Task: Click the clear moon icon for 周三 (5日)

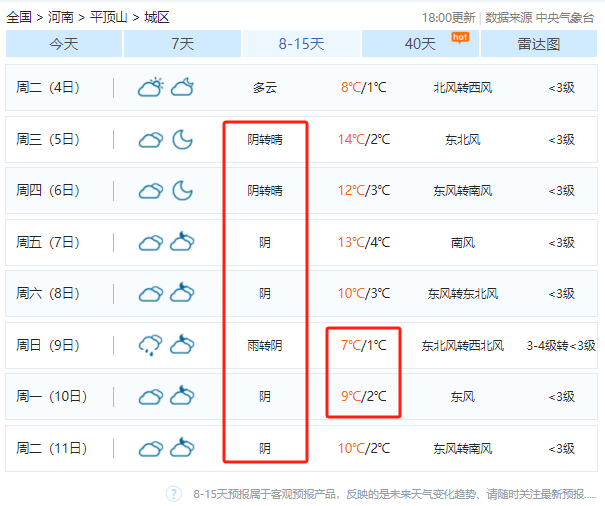Action: (182, 139)
